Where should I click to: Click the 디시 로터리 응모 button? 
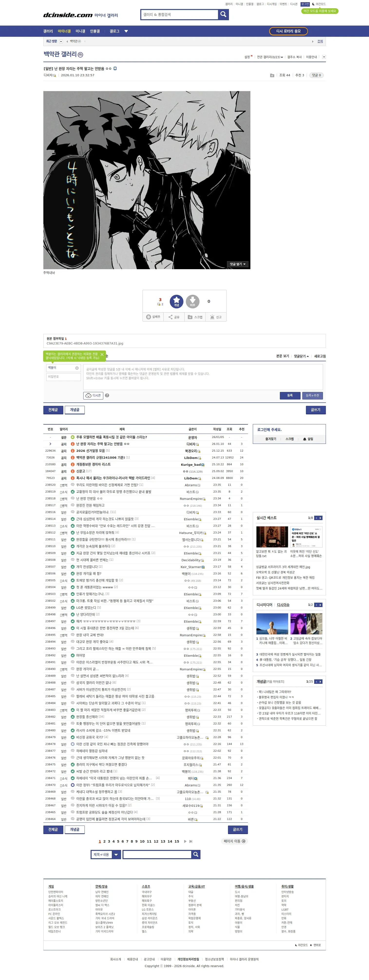pos(288,31)
